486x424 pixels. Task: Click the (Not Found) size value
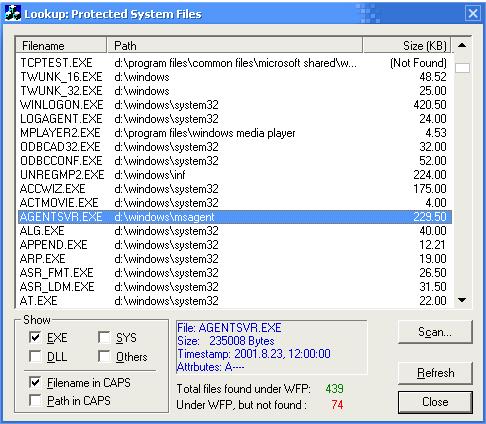418,63
